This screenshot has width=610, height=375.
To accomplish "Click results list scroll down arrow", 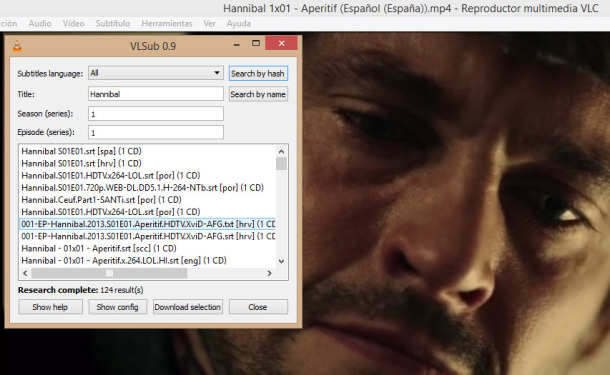I will click(x=281, y=261).
